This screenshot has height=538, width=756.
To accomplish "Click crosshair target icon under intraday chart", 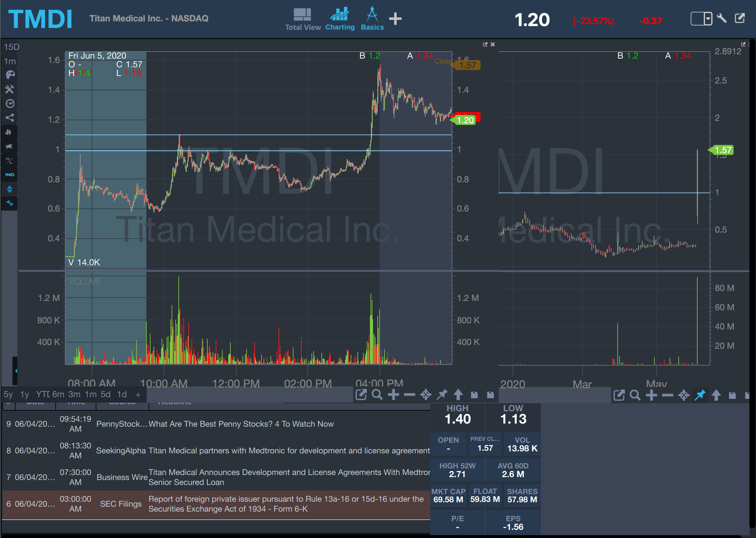I will (x=426, y=394).
